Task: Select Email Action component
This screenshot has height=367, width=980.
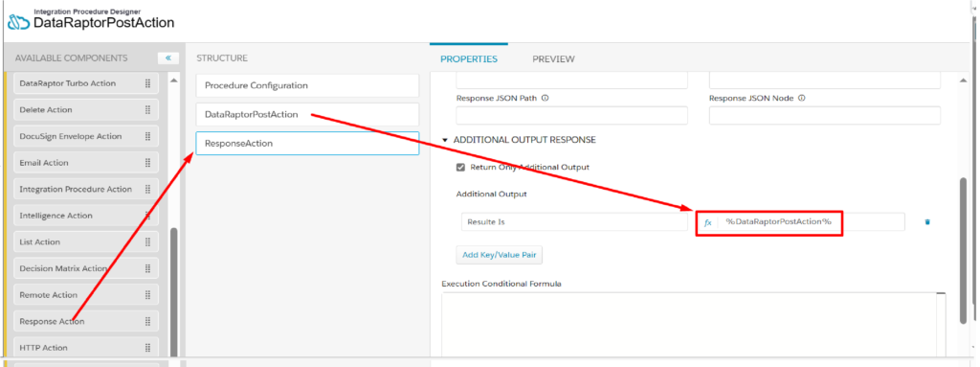Action: (86, 163)
